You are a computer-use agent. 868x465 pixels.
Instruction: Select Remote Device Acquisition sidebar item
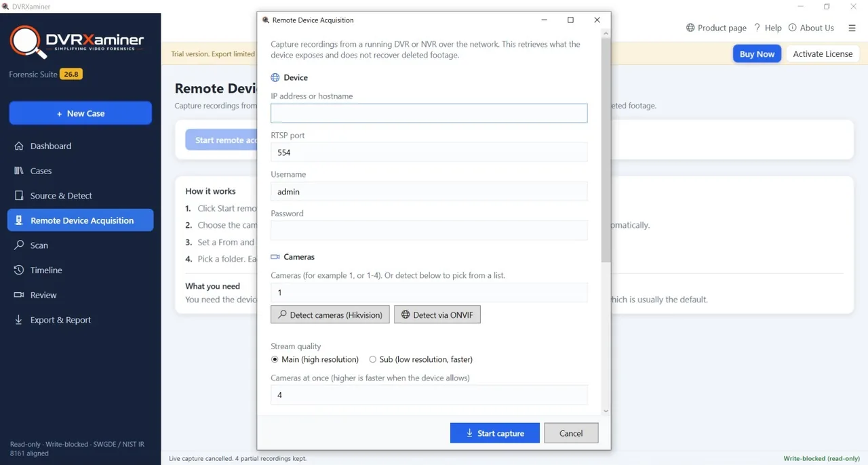tap(80, 220)
